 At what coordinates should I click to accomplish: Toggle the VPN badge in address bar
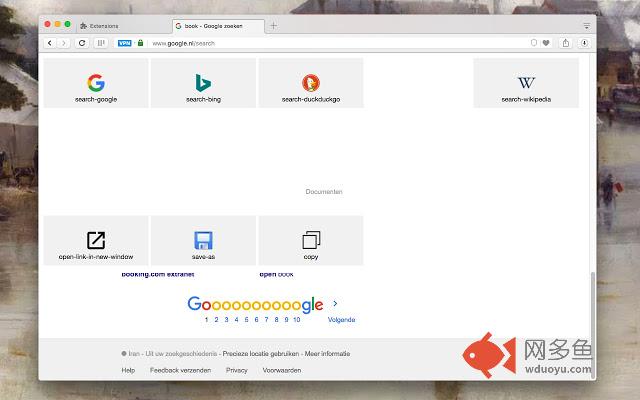point(124,43)
